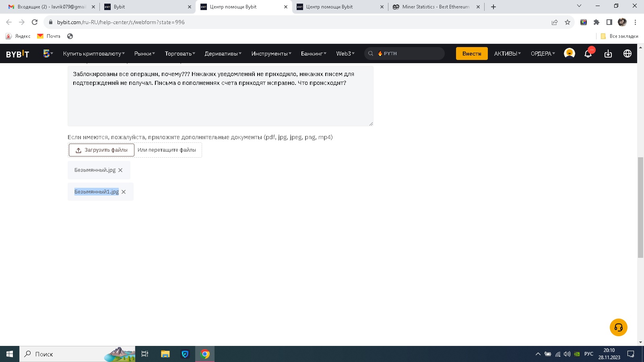Click the Или перетащите файлы drop area

pyautogui.click(x=167, y=150)
